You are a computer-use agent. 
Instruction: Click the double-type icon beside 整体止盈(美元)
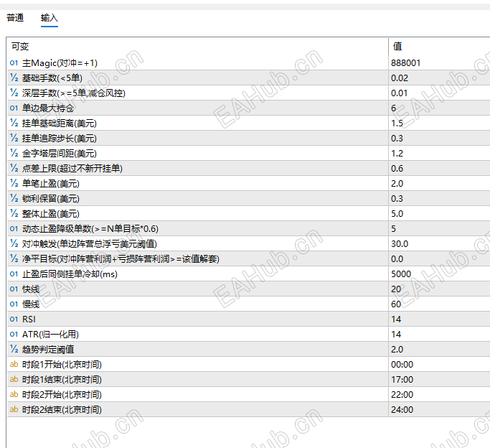coord(14,213)
